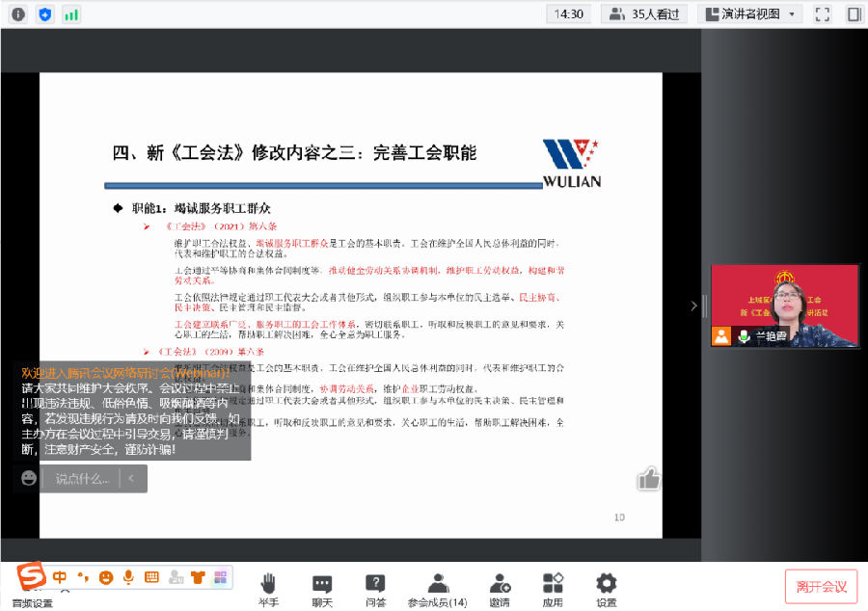Toggle the side panel layout icon
This screenshot has height=611, width=868.
[x=854, y=14]
